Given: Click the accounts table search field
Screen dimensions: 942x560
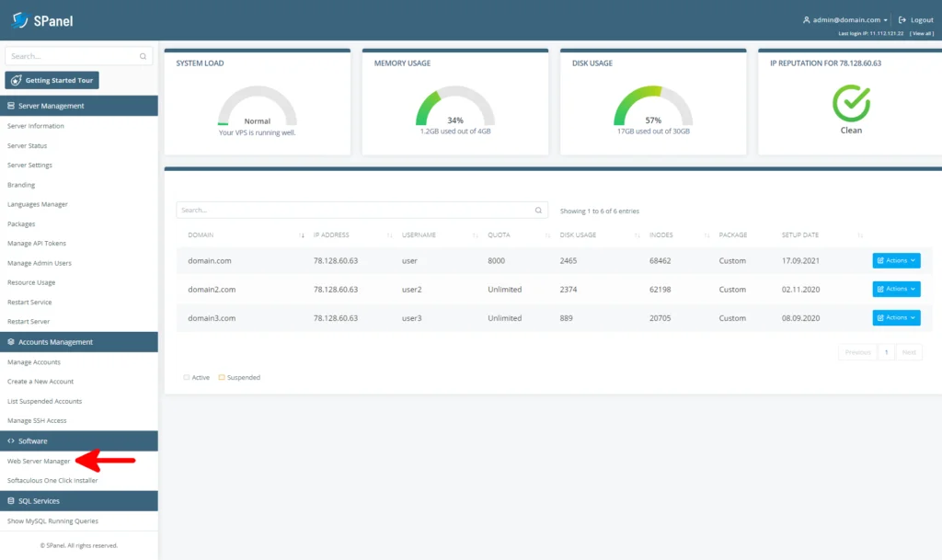Looking at the screenshot, I should pos(359,210).
